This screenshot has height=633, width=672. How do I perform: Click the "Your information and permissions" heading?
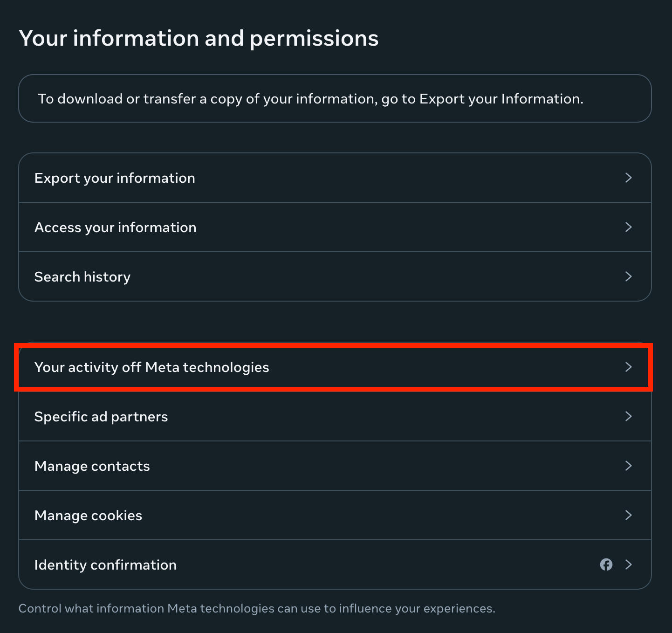point(199,38)
